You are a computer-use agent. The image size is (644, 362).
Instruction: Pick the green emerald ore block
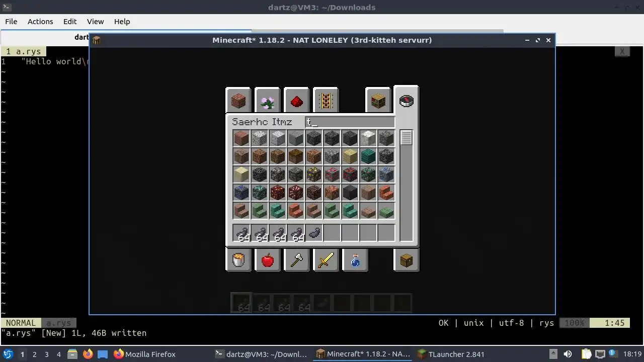tap(368, 174)
